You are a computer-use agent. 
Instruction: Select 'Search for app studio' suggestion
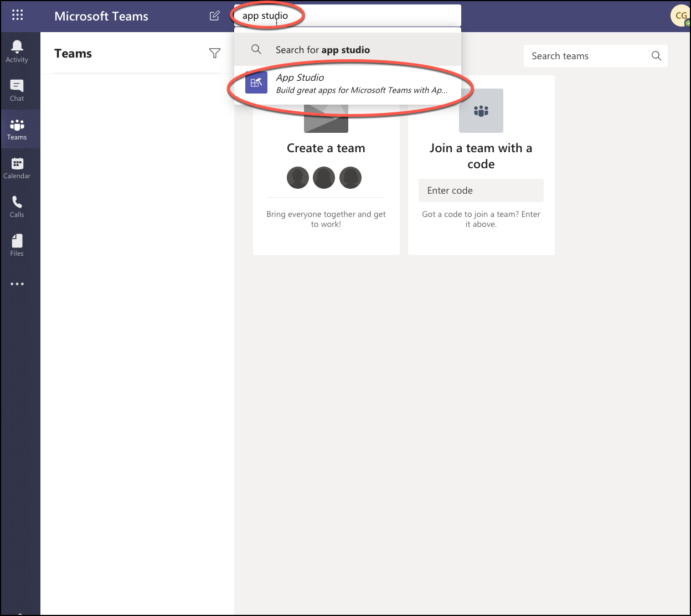pyautogui.click(x=348, y=49)
